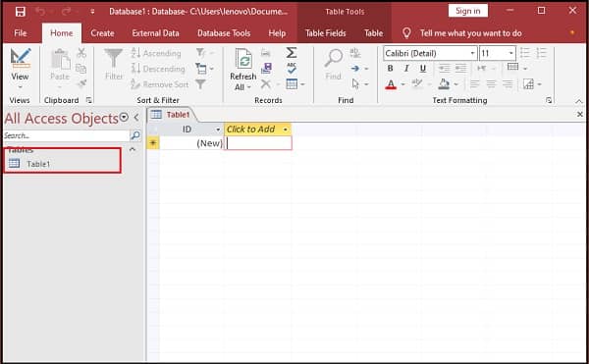The image size is (589, 364).
Task: Click the Replace icon in Find group
Action: click(355, 53)
